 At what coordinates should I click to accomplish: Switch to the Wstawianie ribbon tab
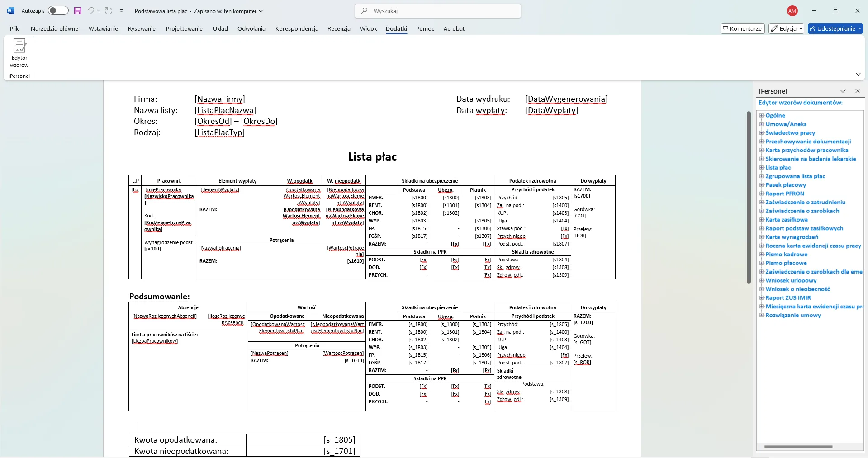[x=103, y=28]
